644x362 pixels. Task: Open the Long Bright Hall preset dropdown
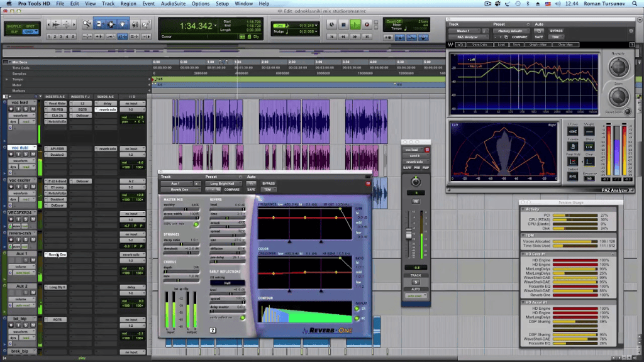222,184
